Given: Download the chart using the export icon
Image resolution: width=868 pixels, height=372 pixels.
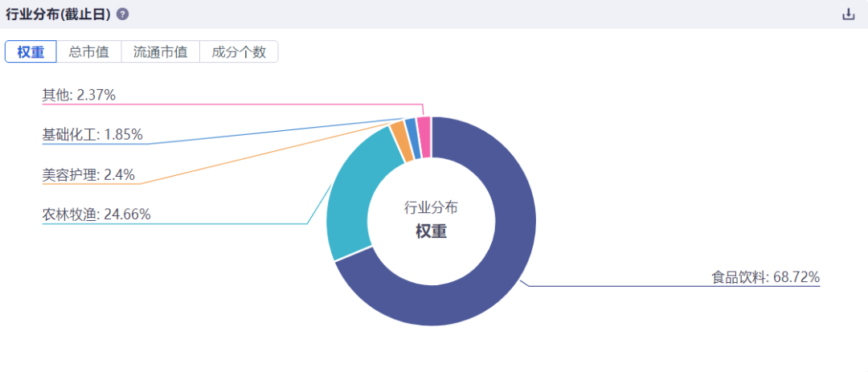Looking at the screenshot, I should pos(848,15).
